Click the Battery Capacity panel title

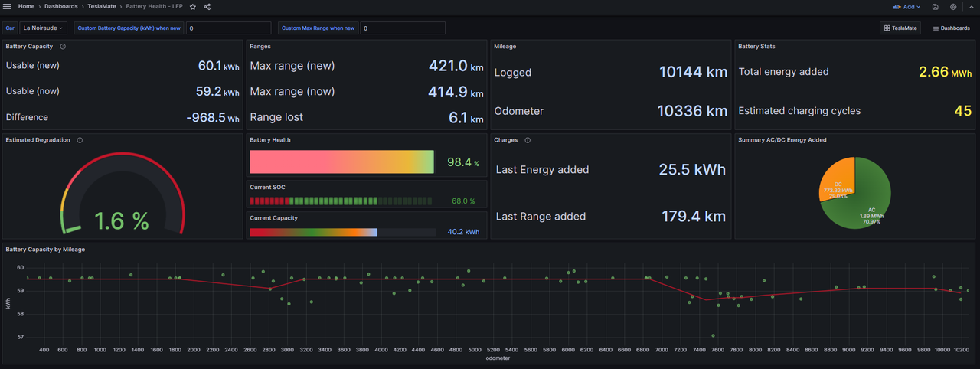[x=29, y=47]
